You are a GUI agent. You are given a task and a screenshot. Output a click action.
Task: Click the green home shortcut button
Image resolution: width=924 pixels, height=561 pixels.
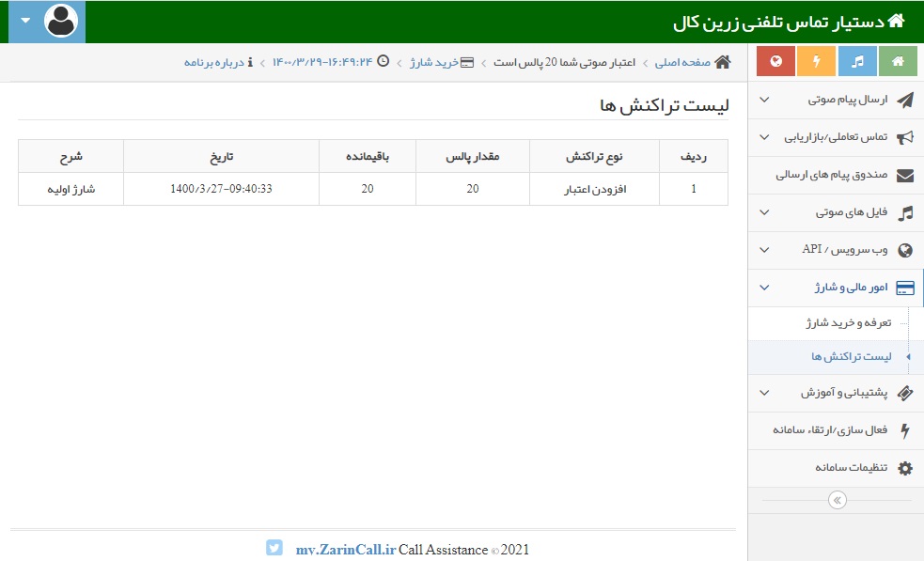pos(898,61)
